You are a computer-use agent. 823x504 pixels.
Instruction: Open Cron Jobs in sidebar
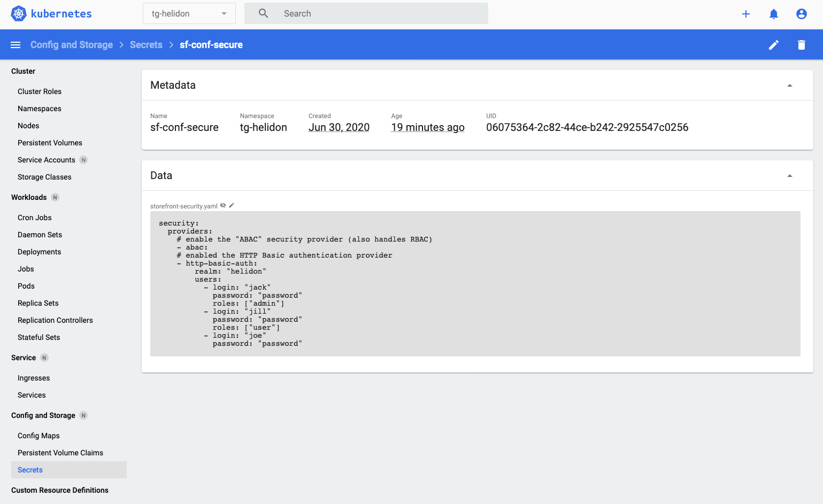click(x=35, y=218)
